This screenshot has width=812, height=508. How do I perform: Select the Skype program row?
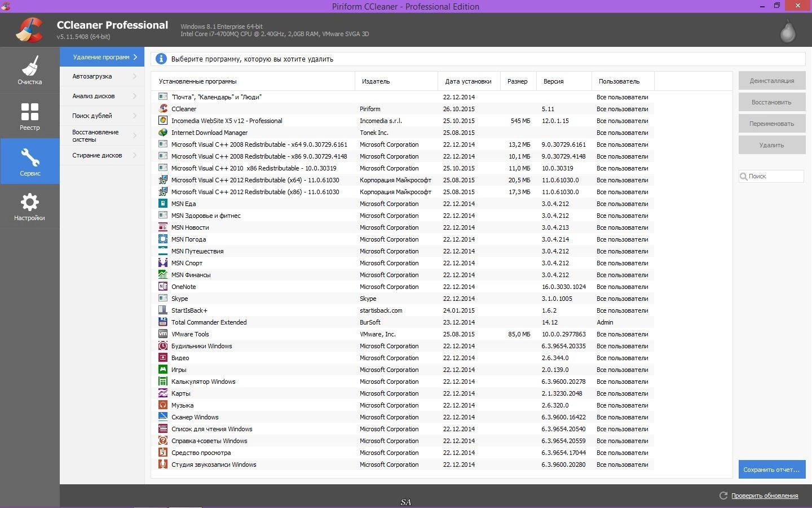403,298
